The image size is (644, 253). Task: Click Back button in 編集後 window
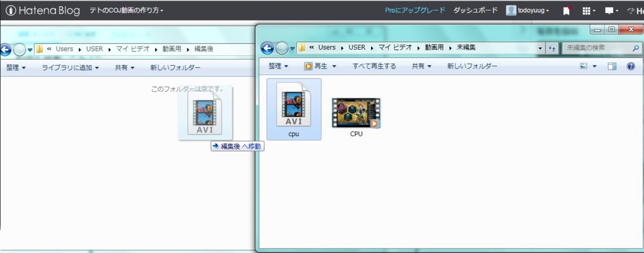point(5,50)
